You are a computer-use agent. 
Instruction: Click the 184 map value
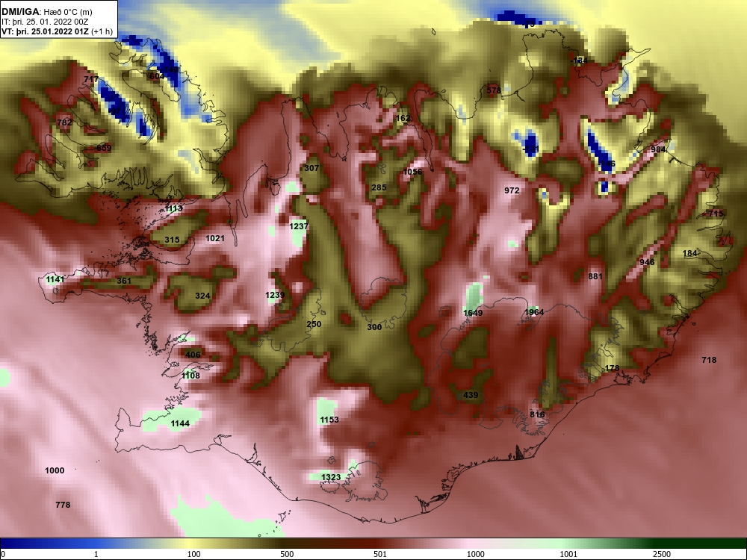click(689, 253)
